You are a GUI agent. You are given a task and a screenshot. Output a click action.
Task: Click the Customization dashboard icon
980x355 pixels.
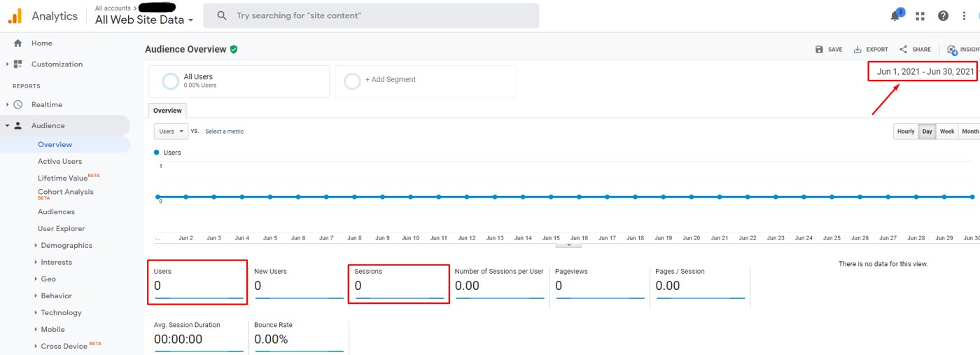(18, 64)
